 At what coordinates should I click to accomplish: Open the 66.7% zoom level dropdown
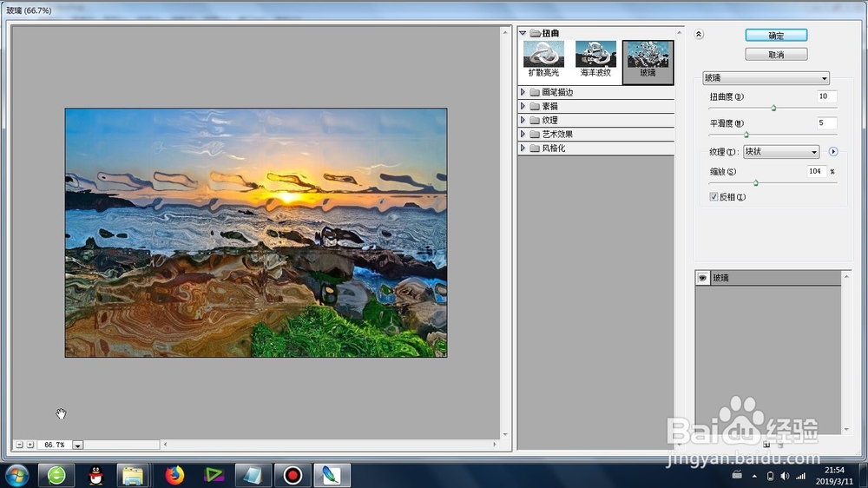click(78, 445)
